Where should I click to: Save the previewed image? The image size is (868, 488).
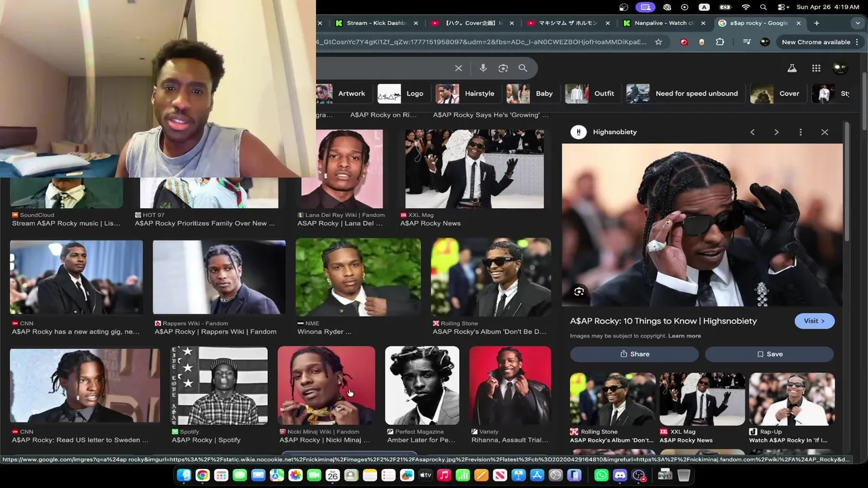coord(769,354)
